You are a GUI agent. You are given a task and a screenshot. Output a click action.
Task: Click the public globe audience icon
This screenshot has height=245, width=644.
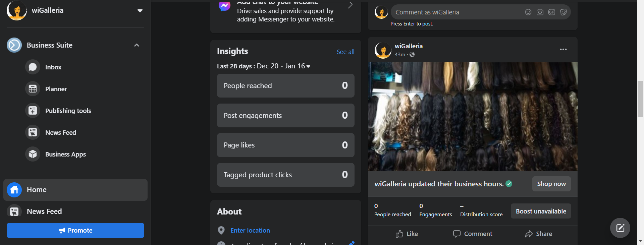412,55
